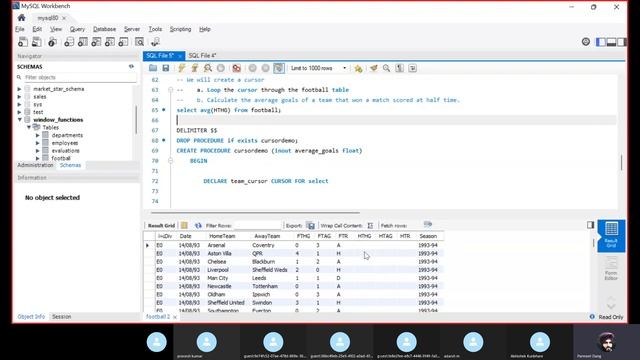
Task: Open the File menu
Action: pyautogui.click(x=20, y=29)
